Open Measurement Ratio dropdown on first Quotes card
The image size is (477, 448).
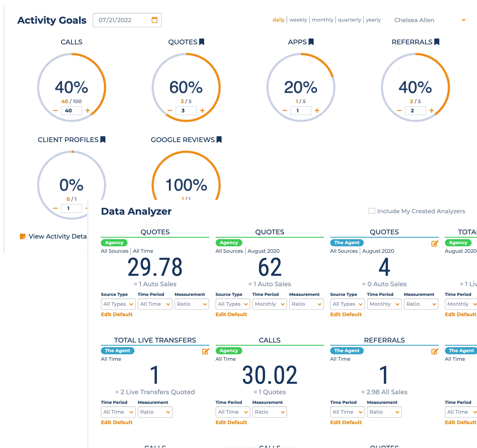[x=192, y=304]
